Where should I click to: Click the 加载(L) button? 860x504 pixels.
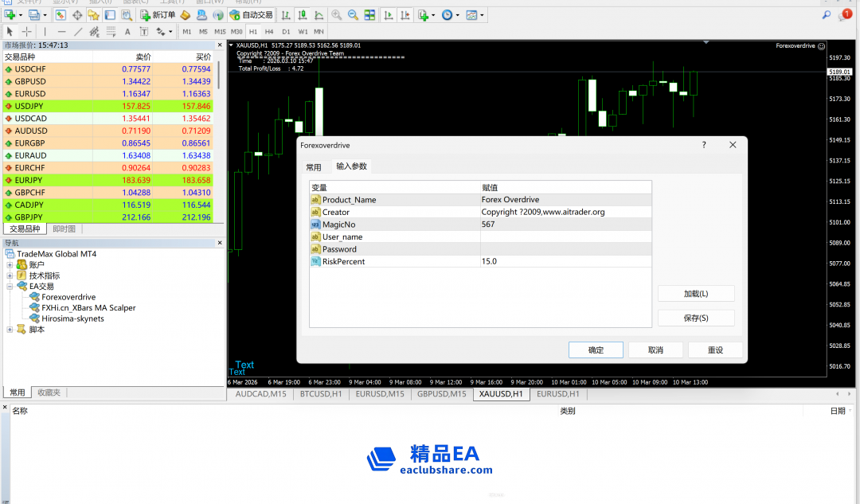click(695, 294)
